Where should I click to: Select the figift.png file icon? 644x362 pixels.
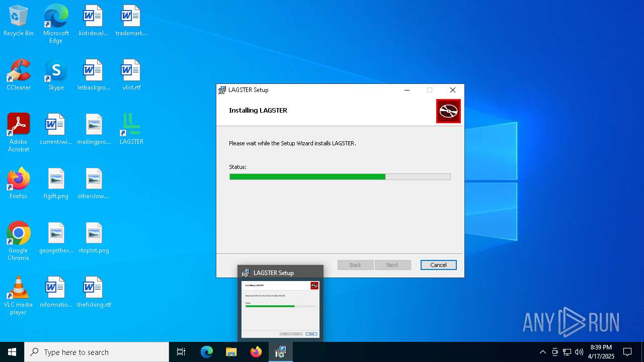pos(56,184)
